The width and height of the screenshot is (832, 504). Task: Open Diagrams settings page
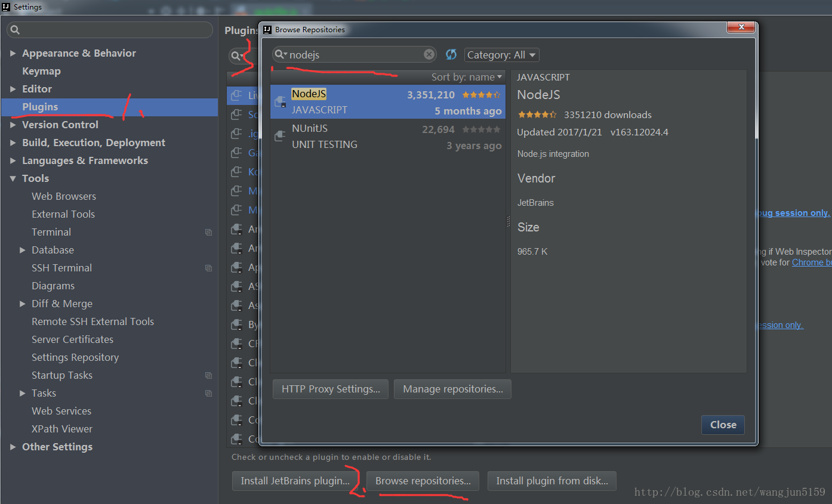point(53,286)
